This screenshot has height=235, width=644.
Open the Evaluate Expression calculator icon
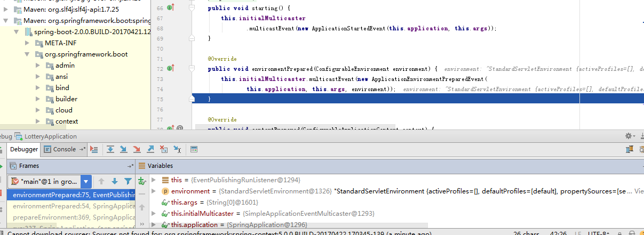[194, 150]
